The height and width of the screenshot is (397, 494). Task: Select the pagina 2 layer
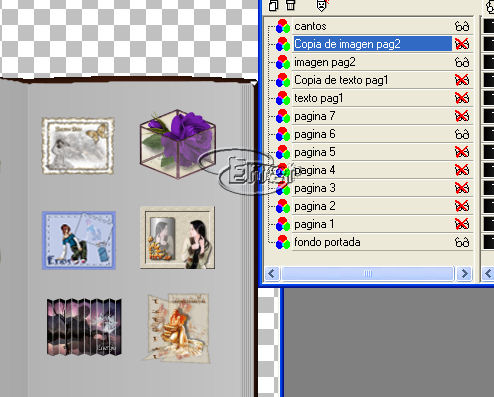tap(314, 206)
